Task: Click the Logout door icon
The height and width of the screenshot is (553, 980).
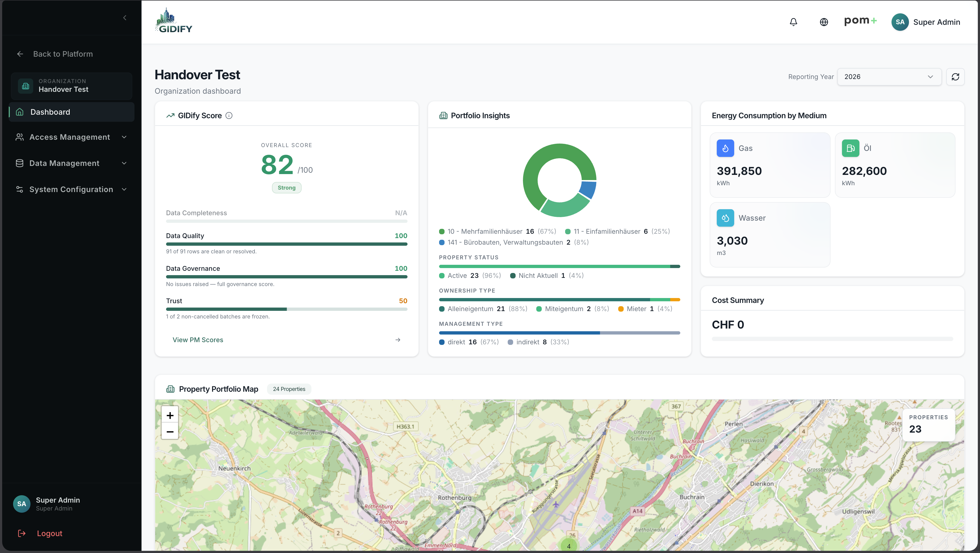Action: (x=22, y=533)
